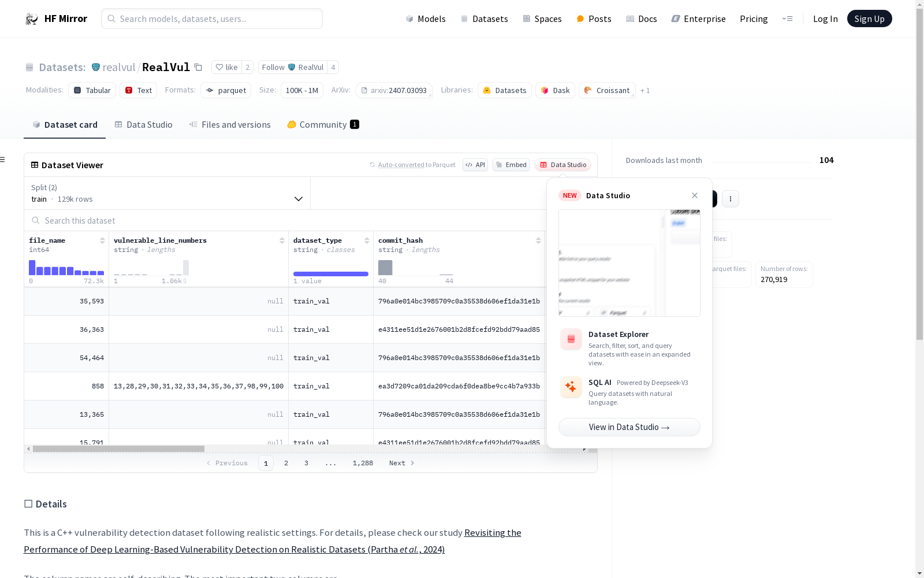This screenshot has height=578, width=924.
Task: Open the table of contents sidebar toggle
Action: tap(3, 160)
